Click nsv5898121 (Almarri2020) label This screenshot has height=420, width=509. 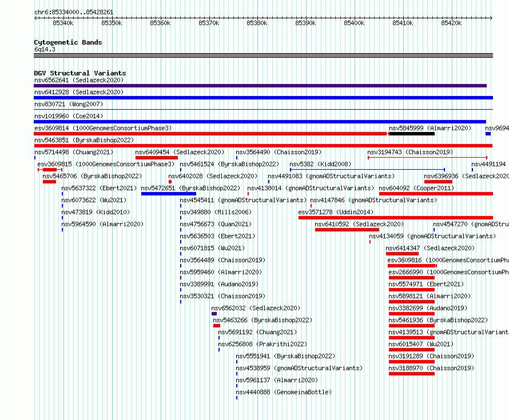click(430, 296)
